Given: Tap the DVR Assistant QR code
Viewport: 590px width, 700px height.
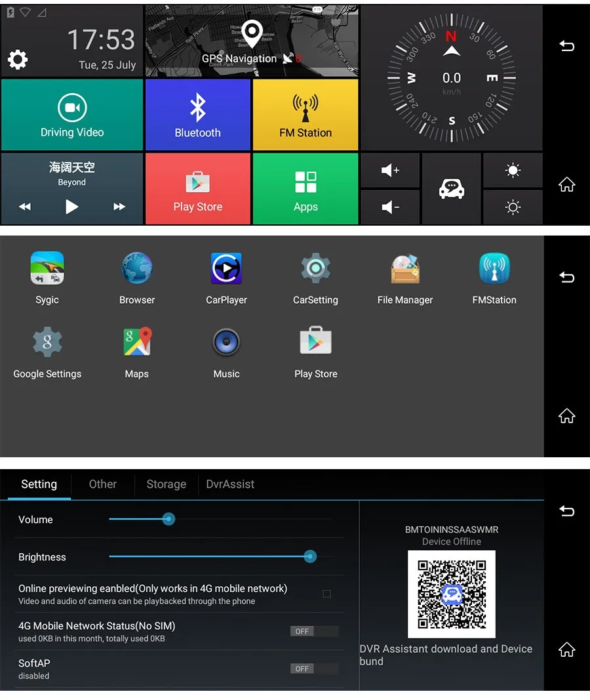Looking at the screenshot, I should (452, 594).
